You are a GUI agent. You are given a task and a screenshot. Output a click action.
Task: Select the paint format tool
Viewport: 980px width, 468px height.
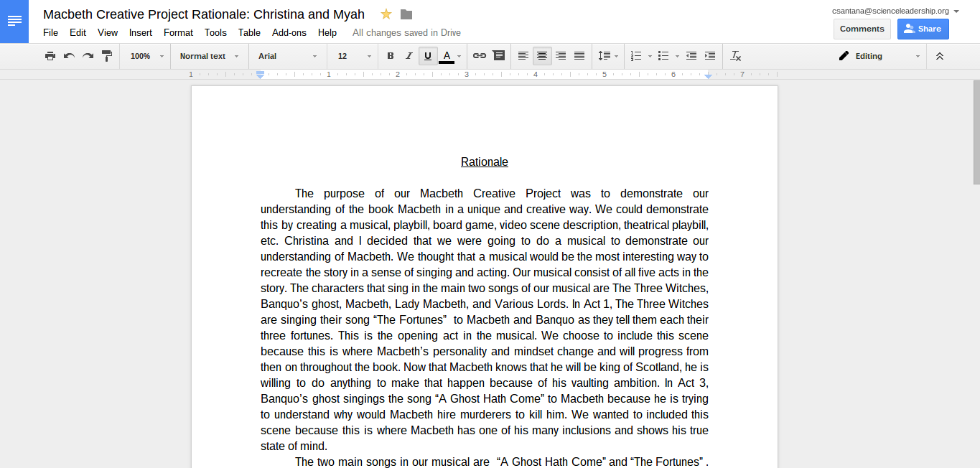(107, 56)
